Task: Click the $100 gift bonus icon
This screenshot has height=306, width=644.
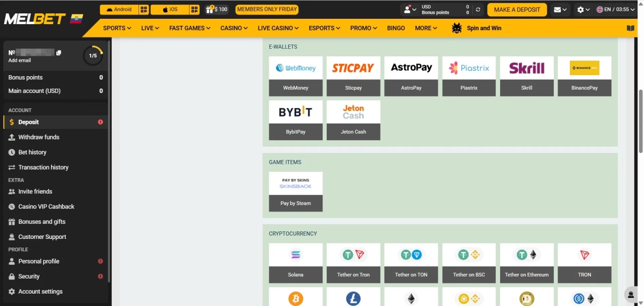Action: pyautogui.click(x=217, y=10)
